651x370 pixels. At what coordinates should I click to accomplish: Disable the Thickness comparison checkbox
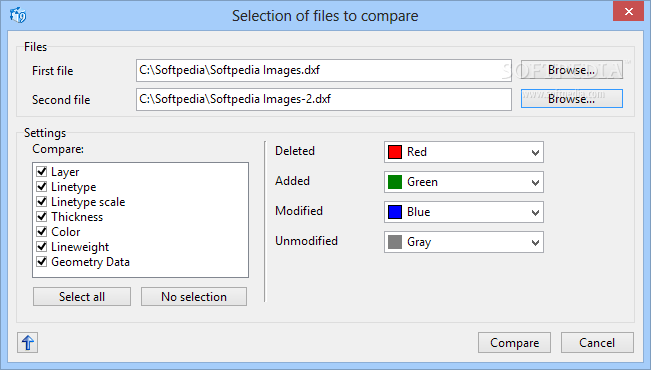[x=42, y=216]
